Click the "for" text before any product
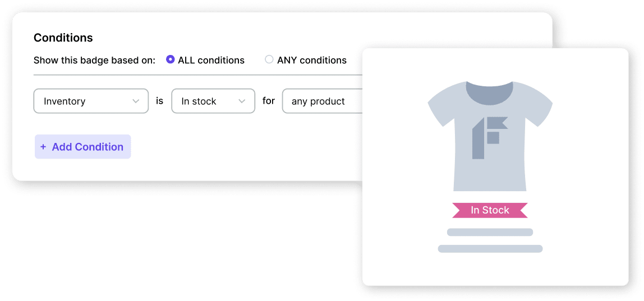 point(269,101)
